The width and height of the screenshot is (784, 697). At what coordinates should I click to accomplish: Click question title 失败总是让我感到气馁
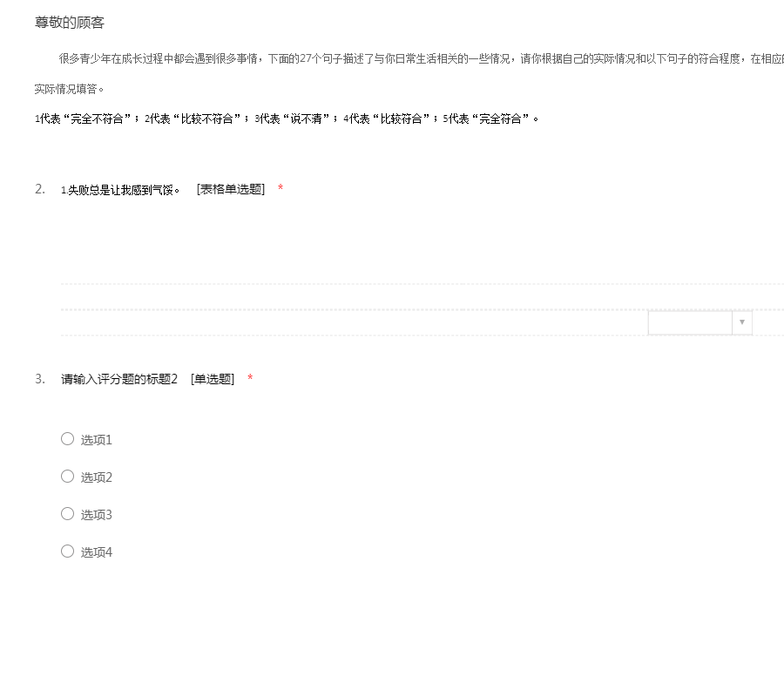pyautogui.click(x=123, y=190)
